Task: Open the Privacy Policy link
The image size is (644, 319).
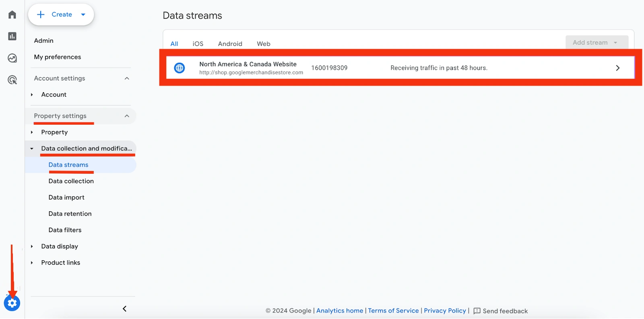Action: tap(445, 311)
